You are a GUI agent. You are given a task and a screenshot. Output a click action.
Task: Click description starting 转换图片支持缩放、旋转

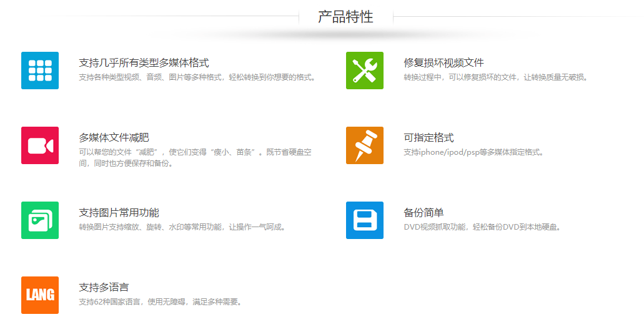(182, 227)
